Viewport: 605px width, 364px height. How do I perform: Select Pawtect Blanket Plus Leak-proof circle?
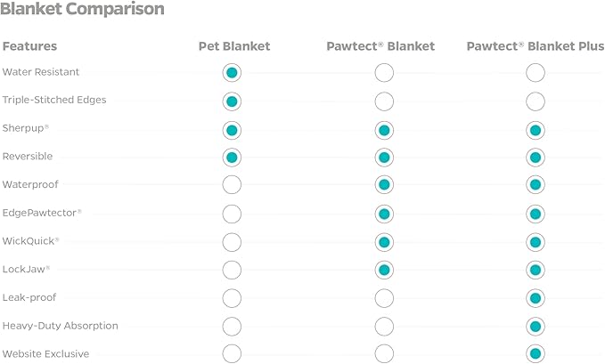pos(536,298)
